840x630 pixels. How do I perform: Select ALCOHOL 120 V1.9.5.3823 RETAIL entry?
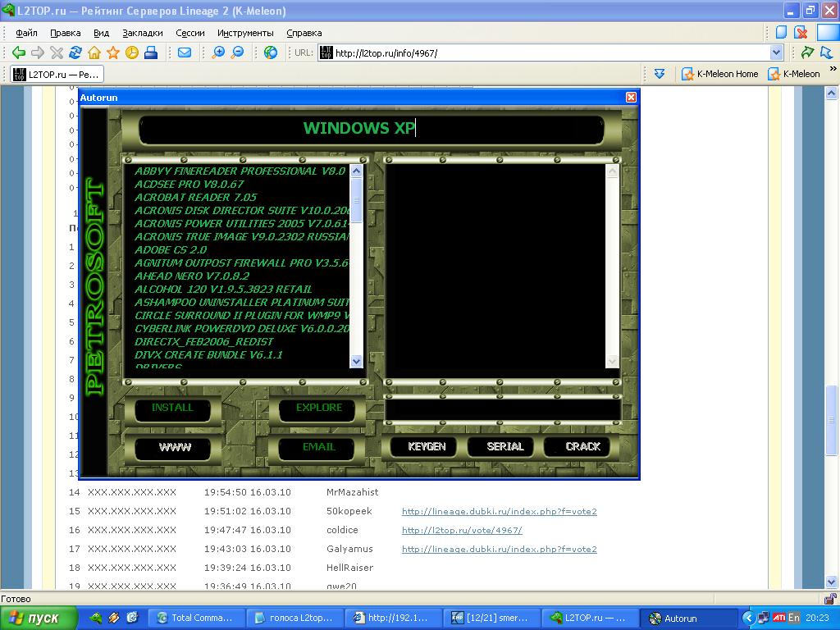[223, 290]
